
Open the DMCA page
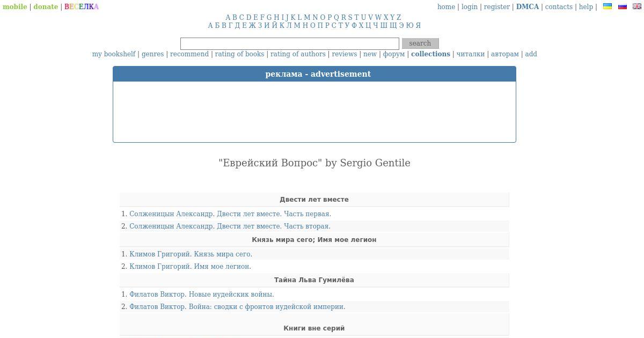coord(528,7)
